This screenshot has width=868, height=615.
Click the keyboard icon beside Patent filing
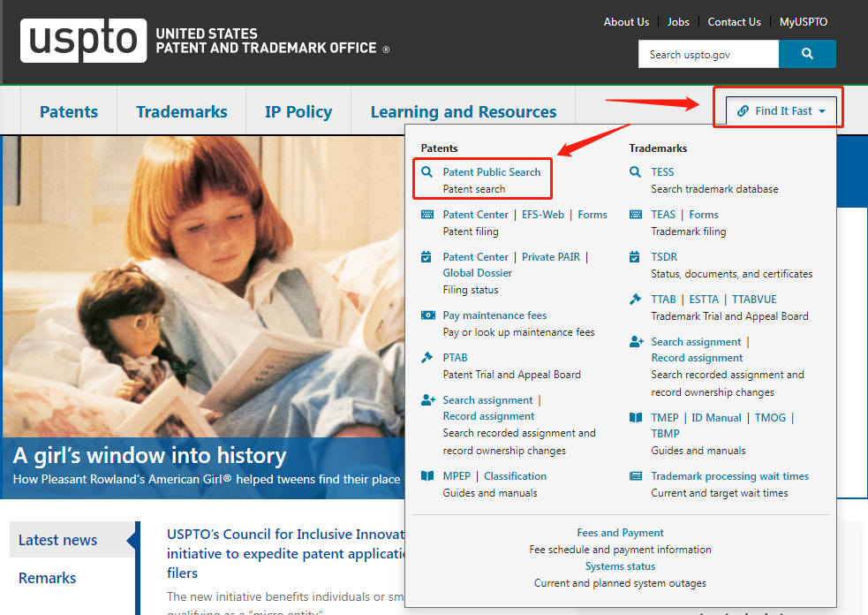(427, 215)
